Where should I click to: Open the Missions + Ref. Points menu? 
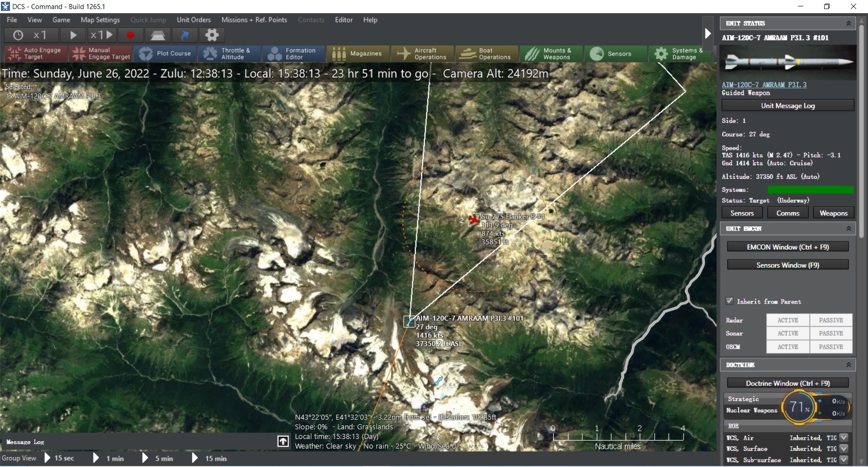pos(254,20)
